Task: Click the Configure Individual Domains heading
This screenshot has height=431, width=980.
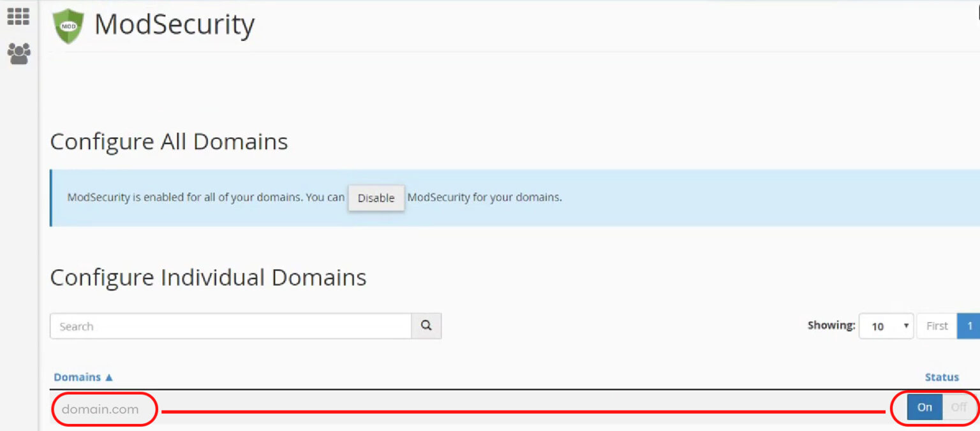Action: [x=208, y=277]
